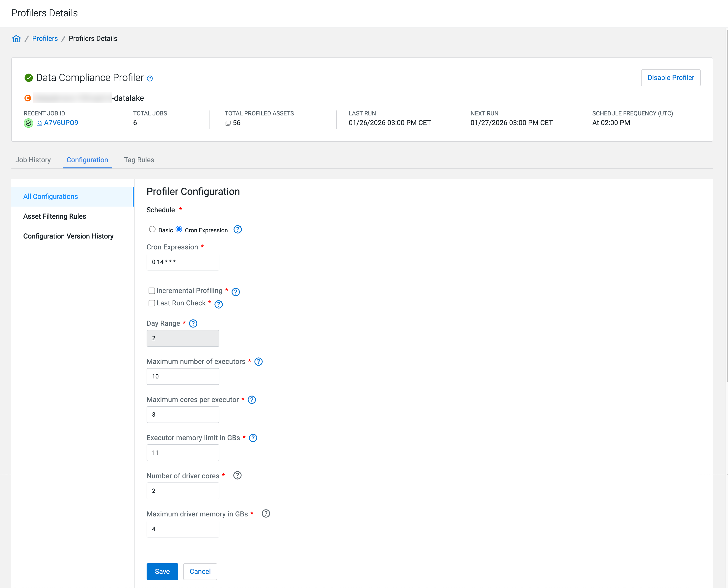This screenshot has height=588, width=728.
Task: Open Incremental Profiling help tooltip icon
Action: [236, 292]
